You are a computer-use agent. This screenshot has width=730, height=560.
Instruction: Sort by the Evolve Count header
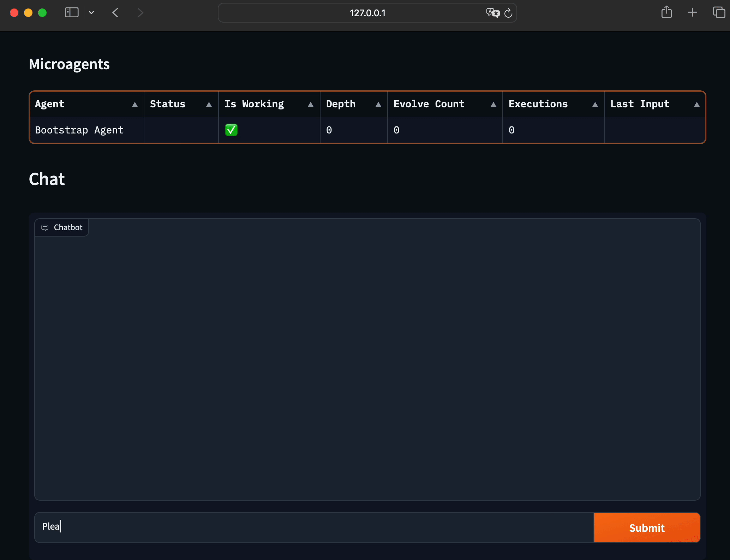point(429,104)
